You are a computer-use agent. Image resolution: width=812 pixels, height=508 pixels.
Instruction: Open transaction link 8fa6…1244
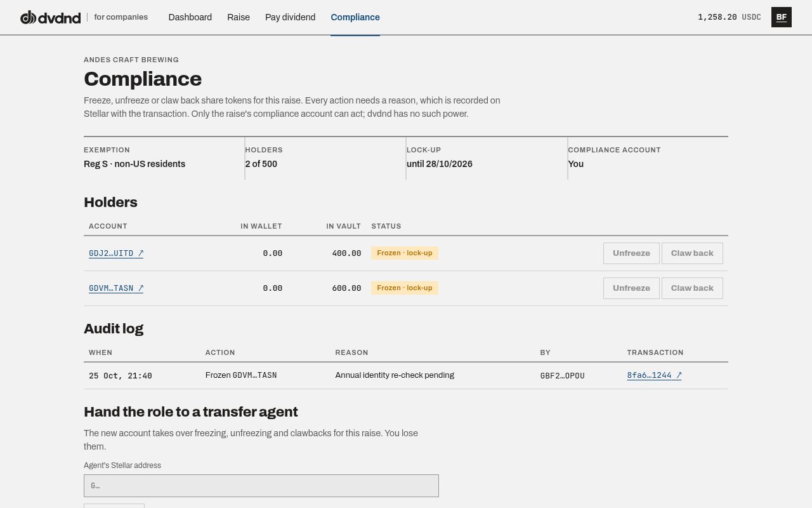[654, 375]
